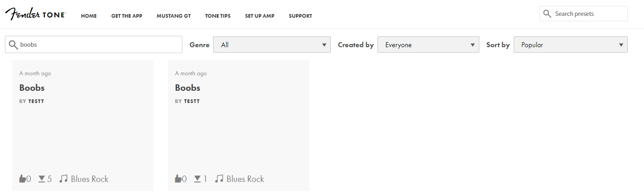The height and width of the screenshot is (196, 644).
Task: Open the second Boobs preset card
Action: coord(239,126)
